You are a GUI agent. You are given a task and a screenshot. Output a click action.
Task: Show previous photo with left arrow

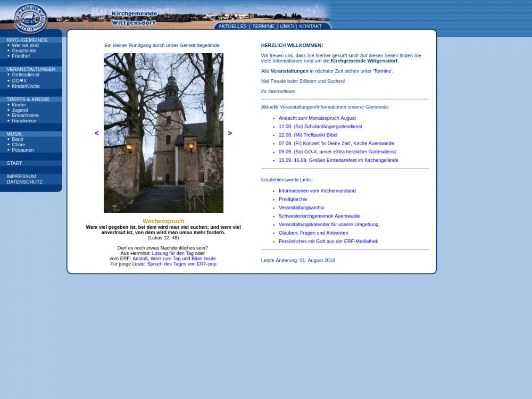(97, 133)
